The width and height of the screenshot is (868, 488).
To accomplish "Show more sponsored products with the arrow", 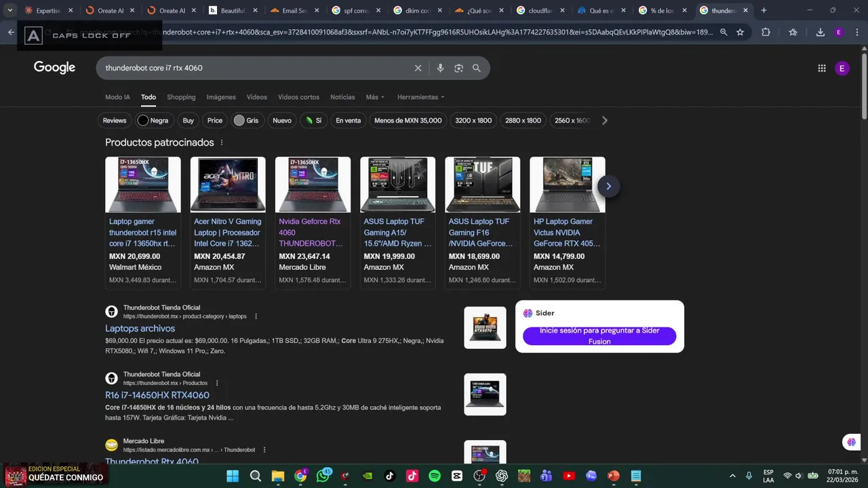I will 608,186.
